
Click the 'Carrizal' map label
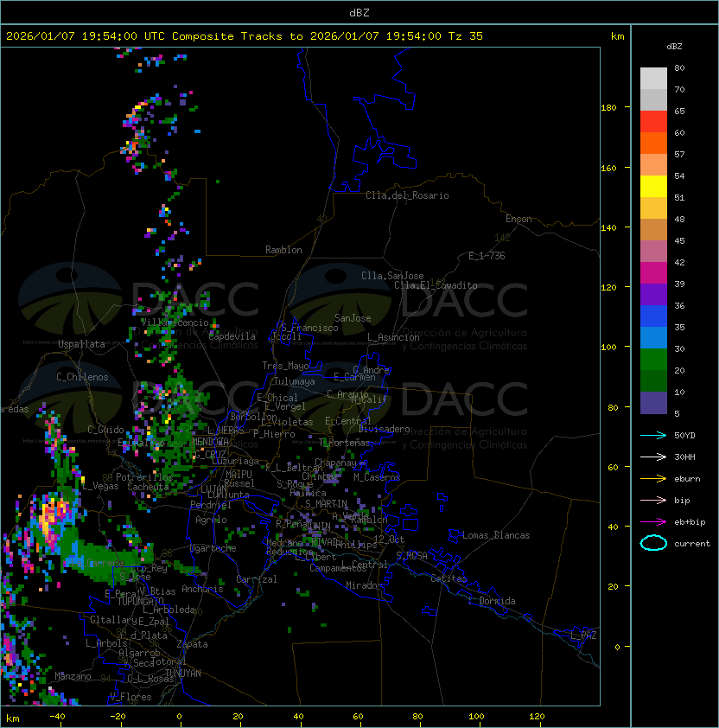[257, 579]
